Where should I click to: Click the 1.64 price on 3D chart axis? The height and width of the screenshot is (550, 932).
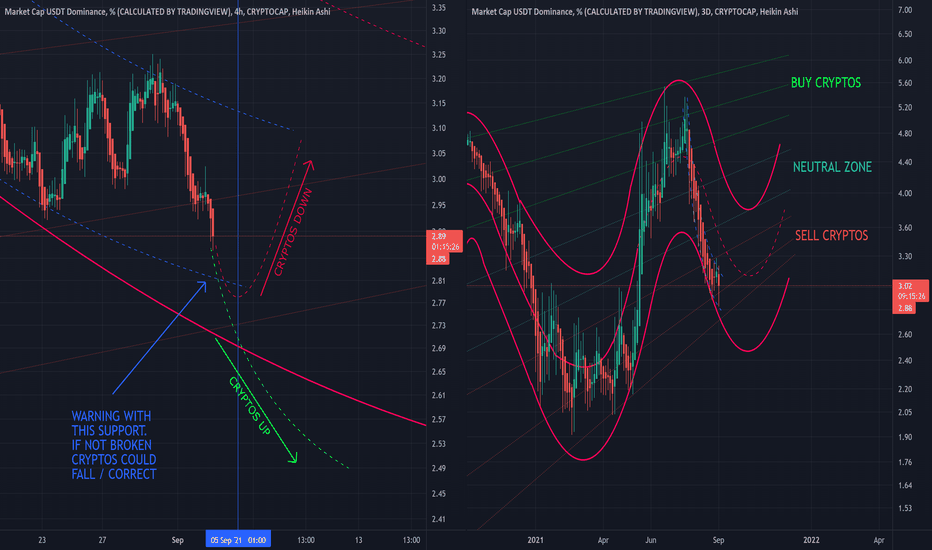coord(905,486)
